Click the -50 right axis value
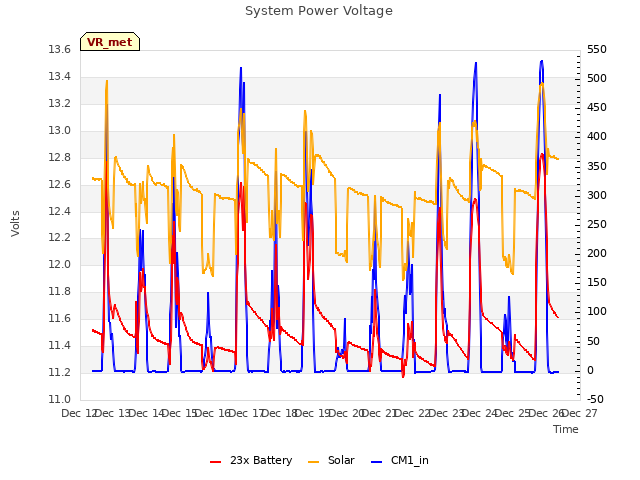 pyautogui.click(x=595, y=399)
